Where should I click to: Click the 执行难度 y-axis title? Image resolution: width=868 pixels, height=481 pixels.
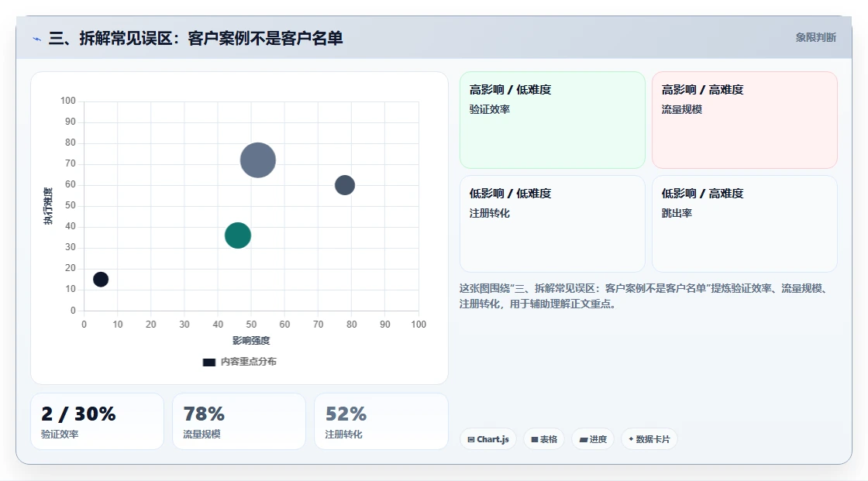pos(48,206)
